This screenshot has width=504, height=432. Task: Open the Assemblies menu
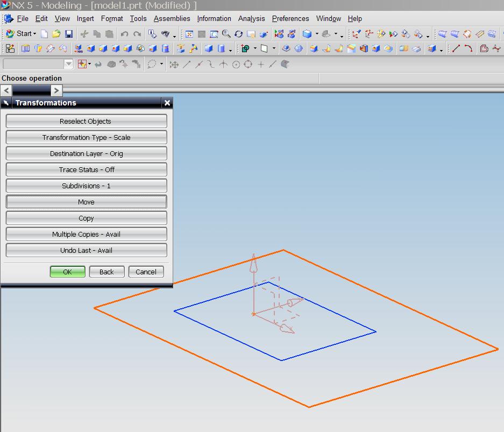172,19
